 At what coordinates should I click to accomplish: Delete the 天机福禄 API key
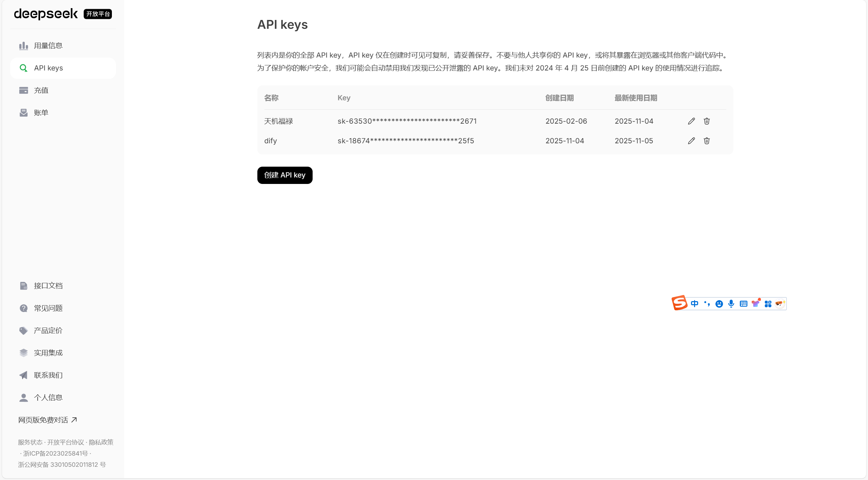click(x=707, y=121)
